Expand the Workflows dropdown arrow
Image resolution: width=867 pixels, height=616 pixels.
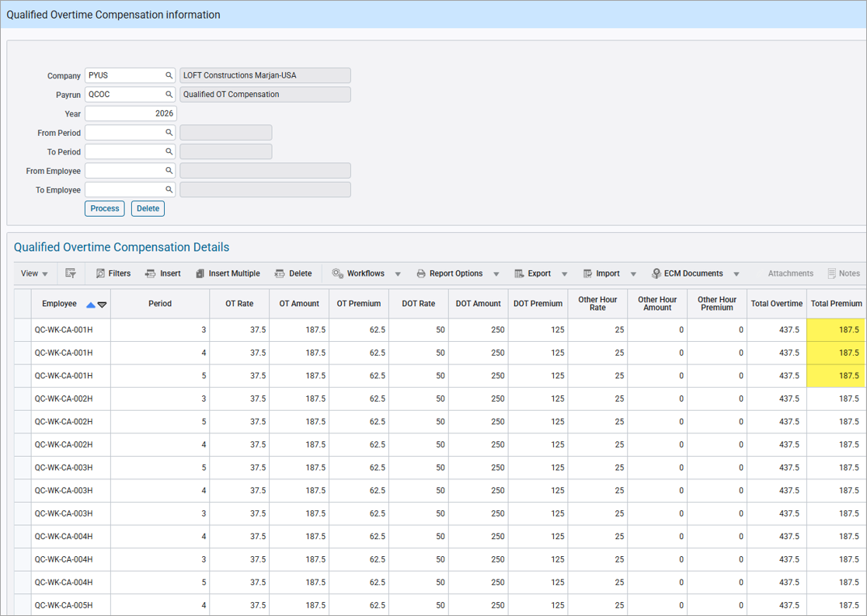398,273
